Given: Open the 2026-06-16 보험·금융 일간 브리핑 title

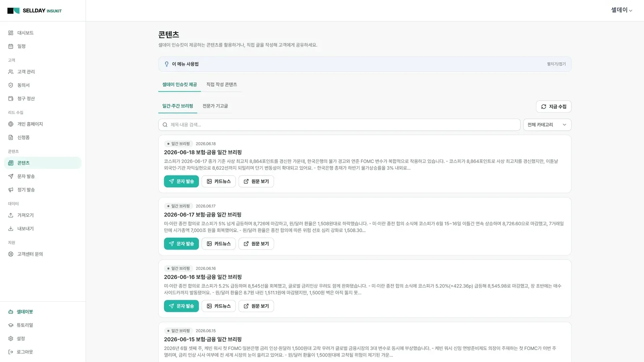Looking at the screenshot, I should (x=203, y=277).
